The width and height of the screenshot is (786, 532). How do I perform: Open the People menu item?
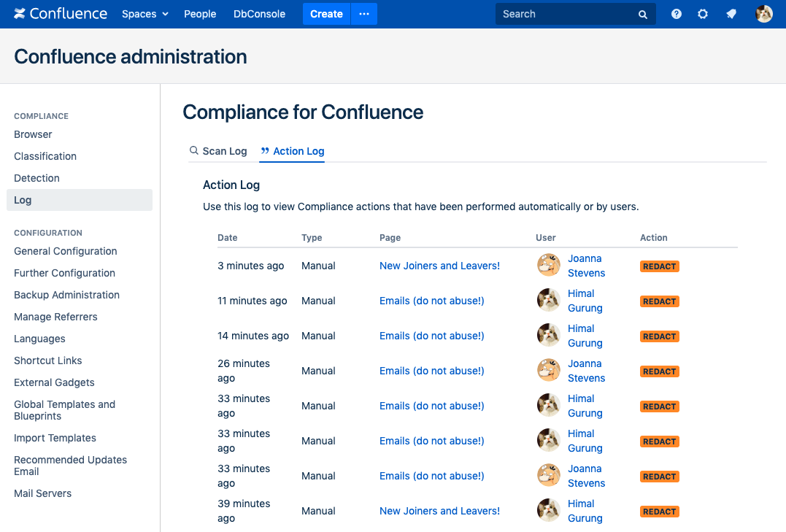[200, 14]
